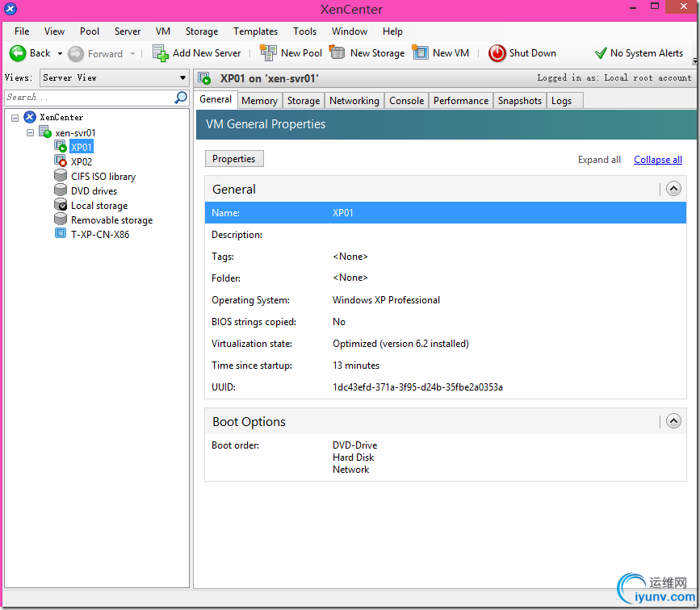Click the Removable storage icon
This screenshot has height=610, width=700.
coord(61,219)
